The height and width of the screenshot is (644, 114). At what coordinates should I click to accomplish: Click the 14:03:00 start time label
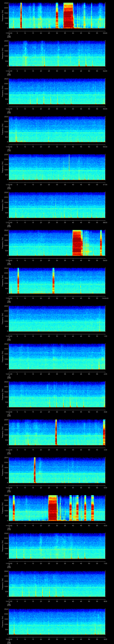coord(9,450)
